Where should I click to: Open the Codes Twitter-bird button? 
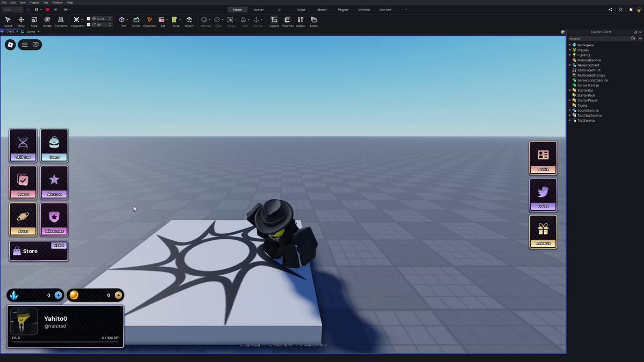click(x=543, y=195)
